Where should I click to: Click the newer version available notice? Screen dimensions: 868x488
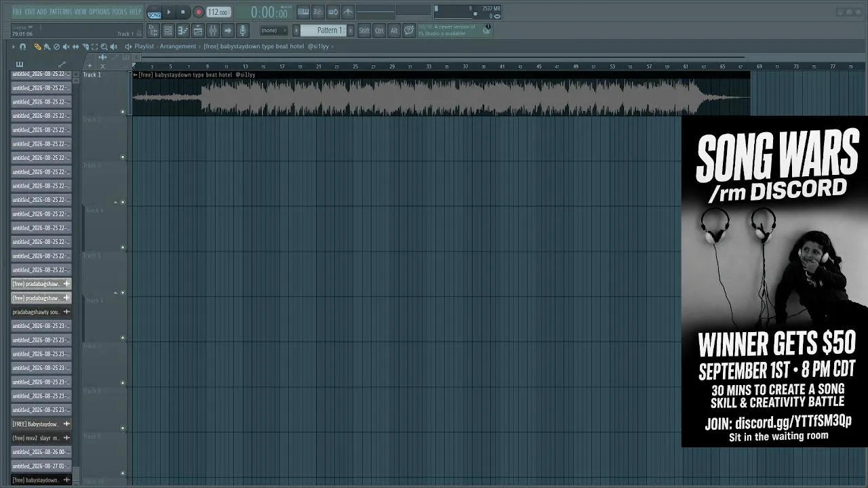point(454,30)
